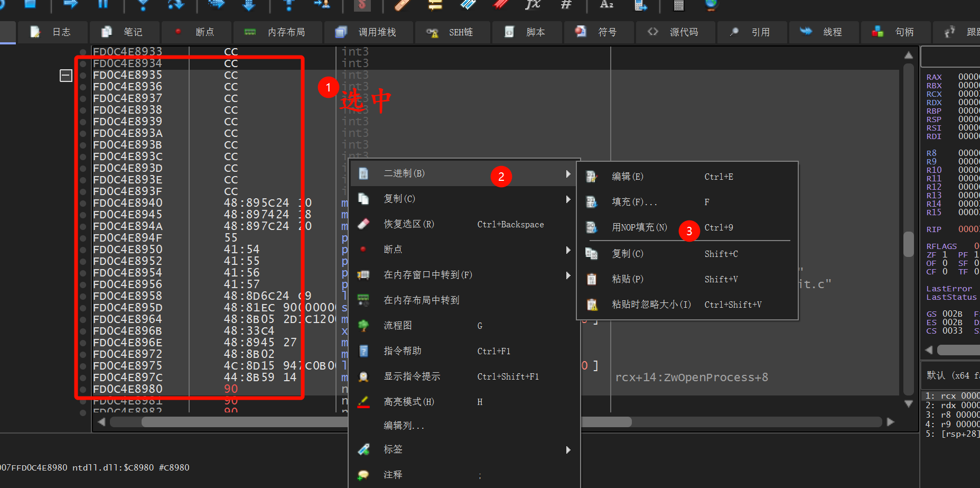The height and width of the screenshot is (488, 980).
Task: Toggle breakpoint dot at FD0C4E893A
Action: tap(83, 133)
